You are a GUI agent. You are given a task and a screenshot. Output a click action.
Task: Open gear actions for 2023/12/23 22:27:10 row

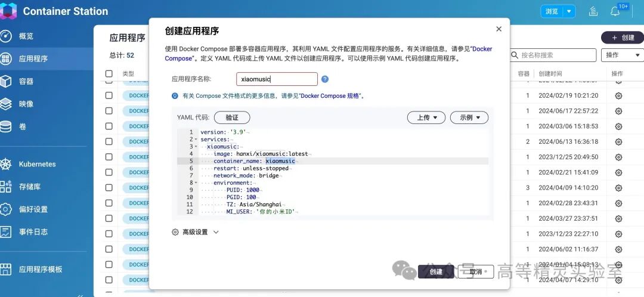point(618,234)
